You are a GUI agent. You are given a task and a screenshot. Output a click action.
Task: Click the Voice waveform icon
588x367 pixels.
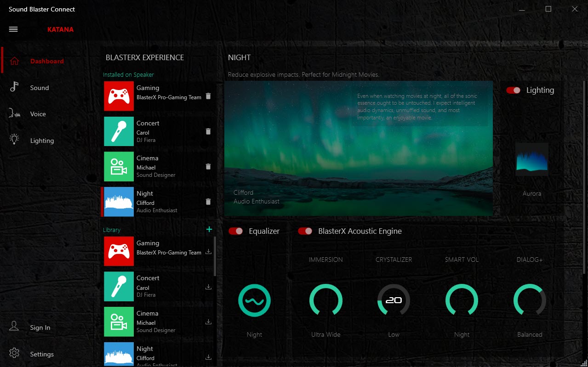[15, 114]
